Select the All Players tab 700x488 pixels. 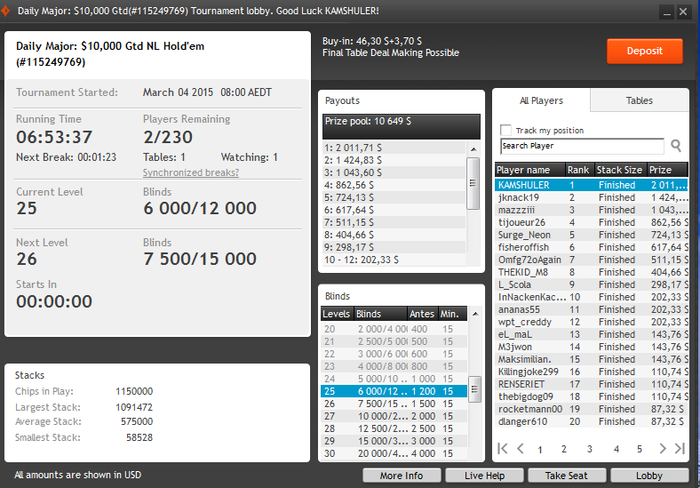click(x=541, y=100)
